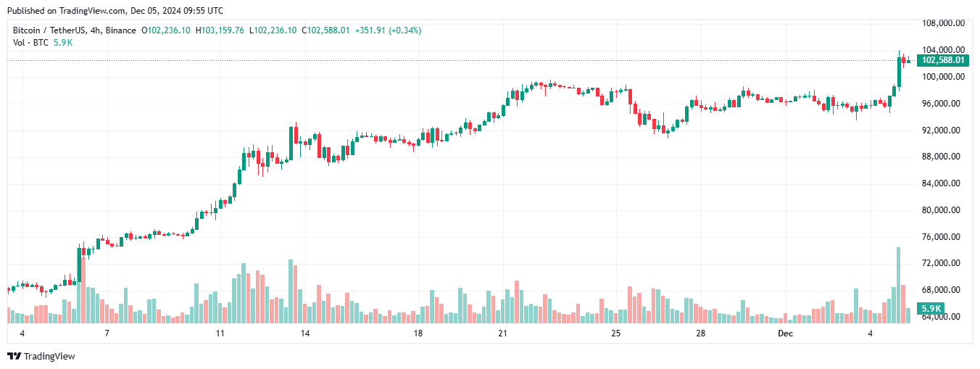This screenshot has height=369, width=980.
Task: Click the date label 25 on time axis
Action: click(616, 333)
